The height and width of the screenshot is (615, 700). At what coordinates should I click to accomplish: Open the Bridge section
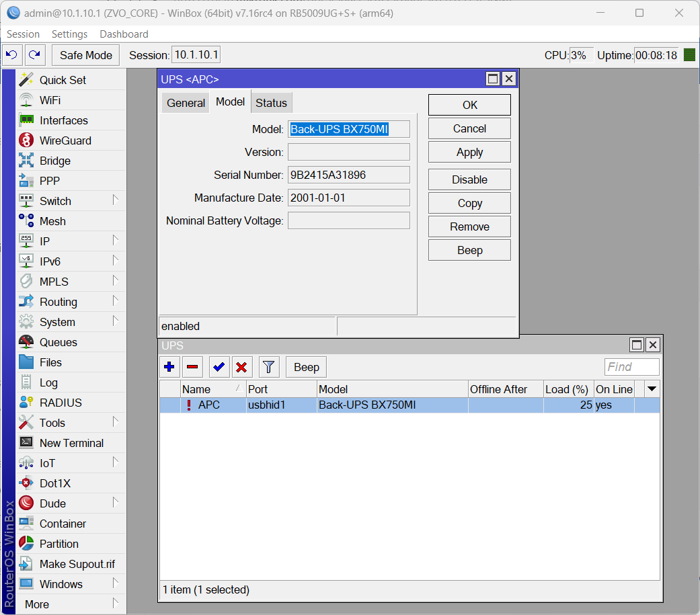click(71, 161)
